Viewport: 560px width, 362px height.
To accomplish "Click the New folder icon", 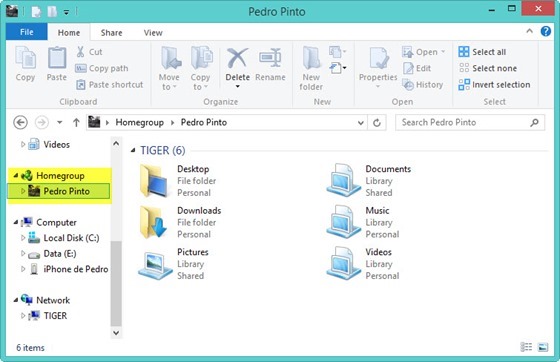I will pos(311,58).
